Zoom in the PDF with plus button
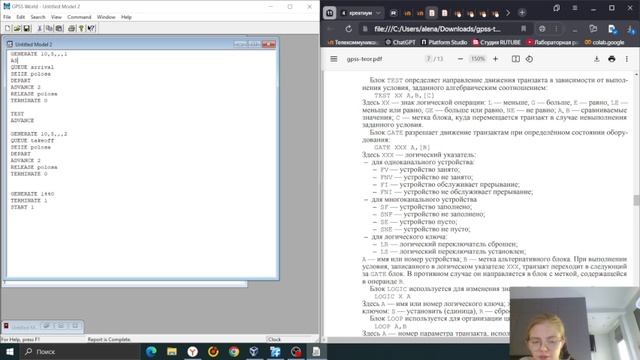 point(495,59)
